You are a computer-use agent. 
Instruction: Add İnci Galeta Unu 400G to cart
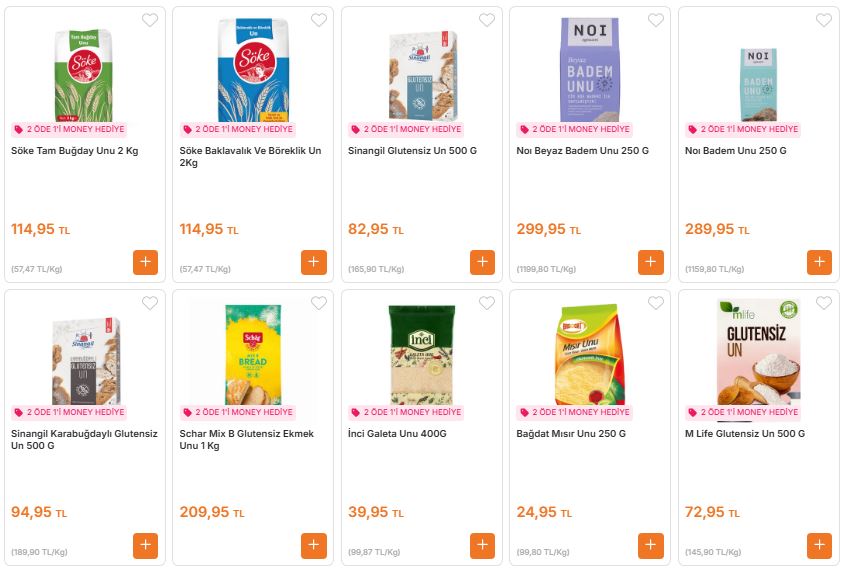pyautogui.click(x=483, y=546)
